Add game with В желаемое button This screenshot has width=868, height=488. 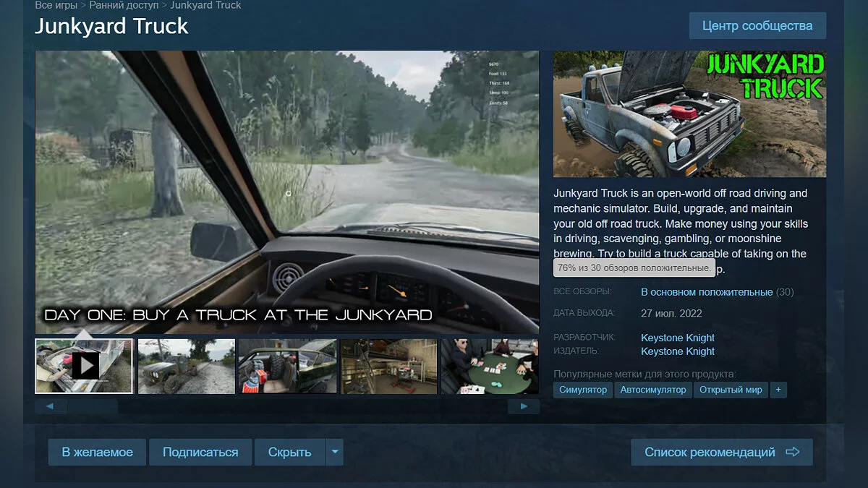pyautogui.click(x=97, y=452)
